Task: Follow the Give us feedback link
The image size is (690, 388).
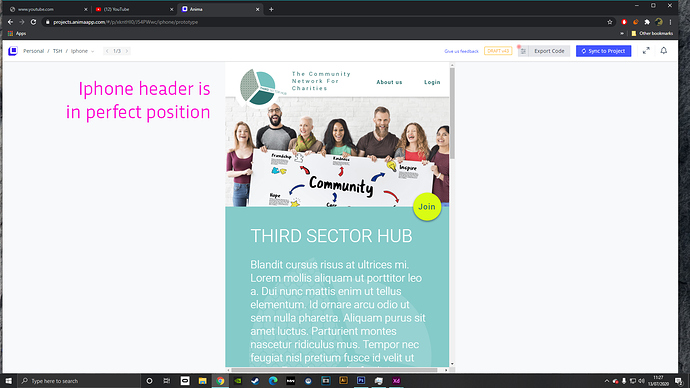Action: pos(461,51)
